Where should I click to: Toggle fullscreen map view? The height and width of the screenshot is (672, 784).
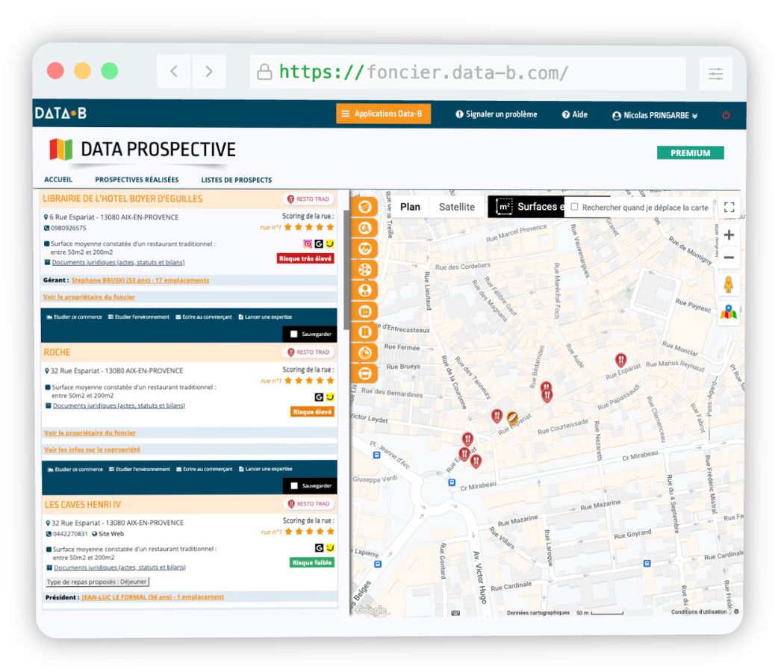[x=729, y=208]
